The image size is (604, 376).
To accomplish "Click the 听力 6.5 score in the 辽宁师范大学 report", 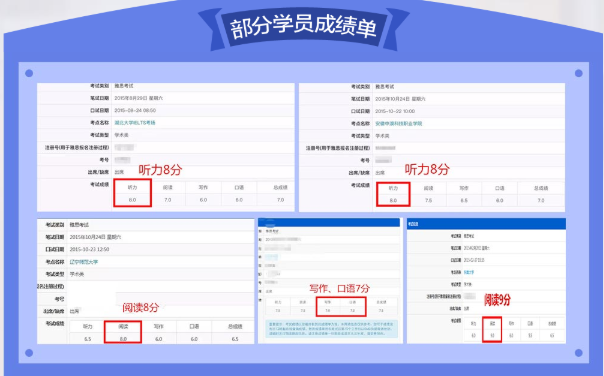I will [x=87, y=339].
